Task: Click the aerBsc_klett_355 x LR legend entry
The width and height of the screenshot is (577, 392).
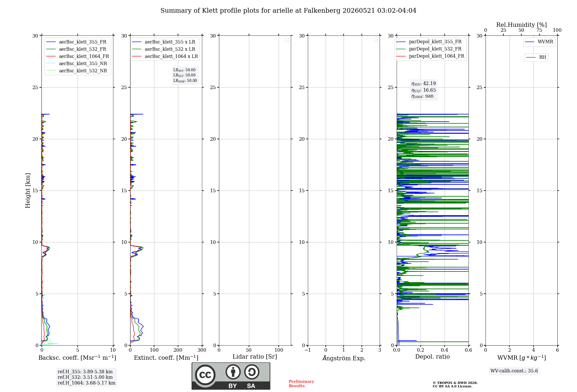Action: pos(164,42)
